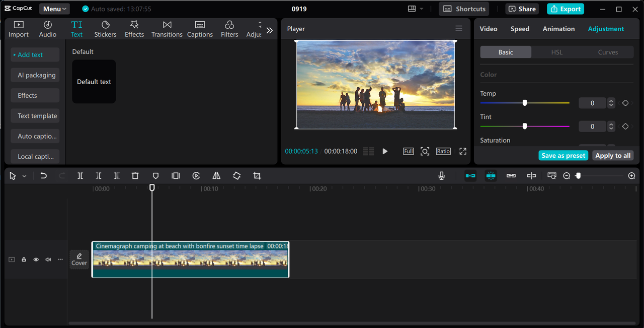
Task: Click the Export button
Action: tap(566, 9)
